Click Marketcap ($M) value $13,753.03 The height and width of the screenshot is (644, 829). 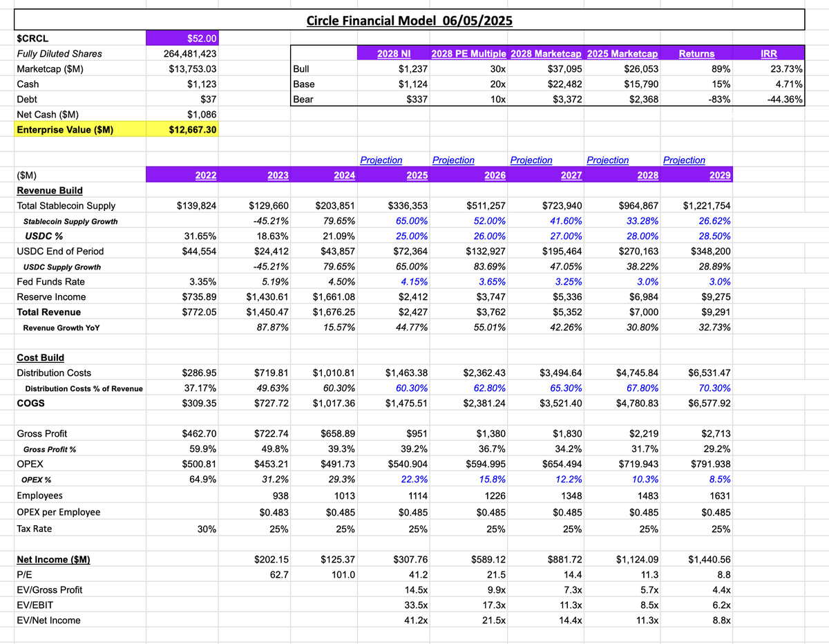click(x=193, y=69)
